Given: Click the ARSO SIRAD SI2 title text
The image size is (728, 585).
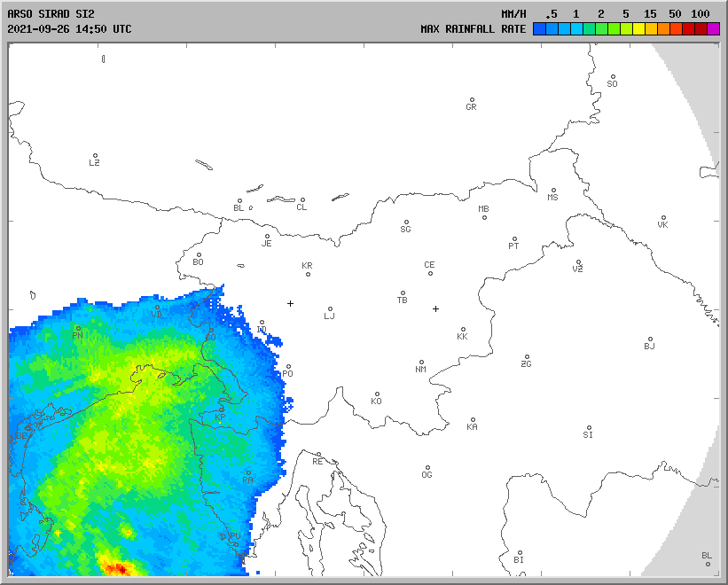Looking at the screenshot, I should tap(49, 14).
